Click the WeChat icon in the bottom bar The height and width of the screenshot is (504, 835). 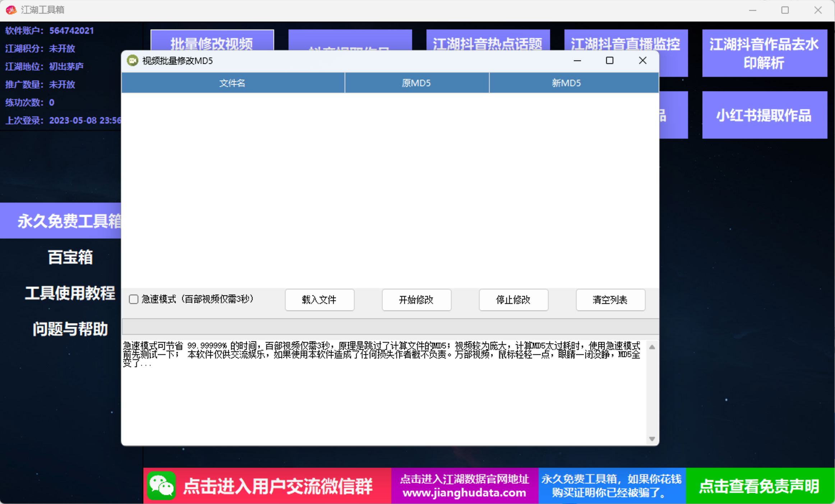(x=162, y=486)
